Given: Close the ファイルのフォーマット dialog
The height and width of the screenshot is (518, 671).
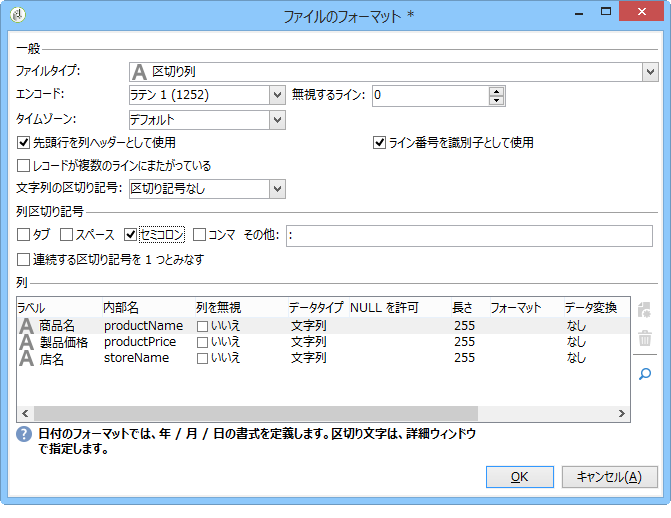Looking at the screenshot, I should 641,12.
